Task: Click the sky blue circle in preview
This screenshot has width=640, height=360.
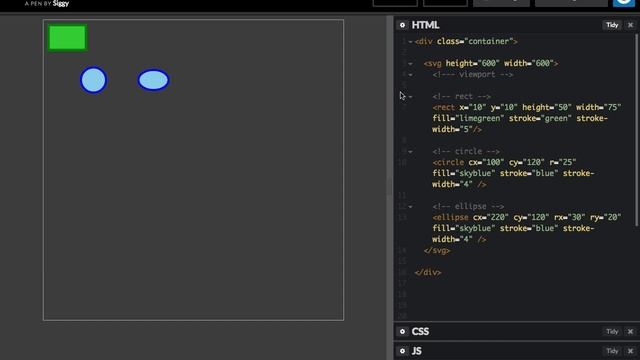Action: tap(93, 80)
